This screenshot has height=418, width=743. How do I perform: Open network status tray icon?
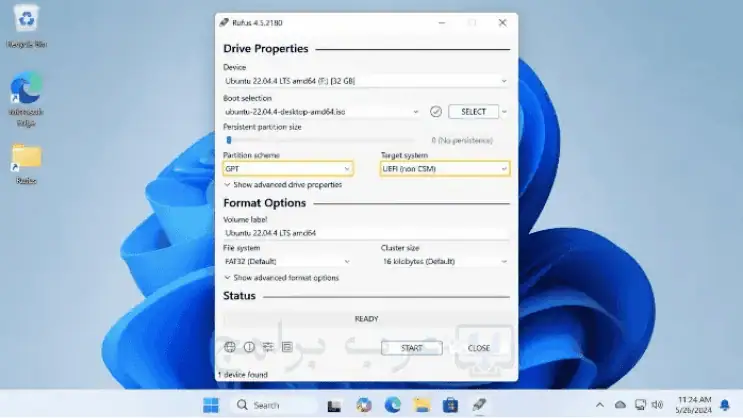(x=640, y=405)
